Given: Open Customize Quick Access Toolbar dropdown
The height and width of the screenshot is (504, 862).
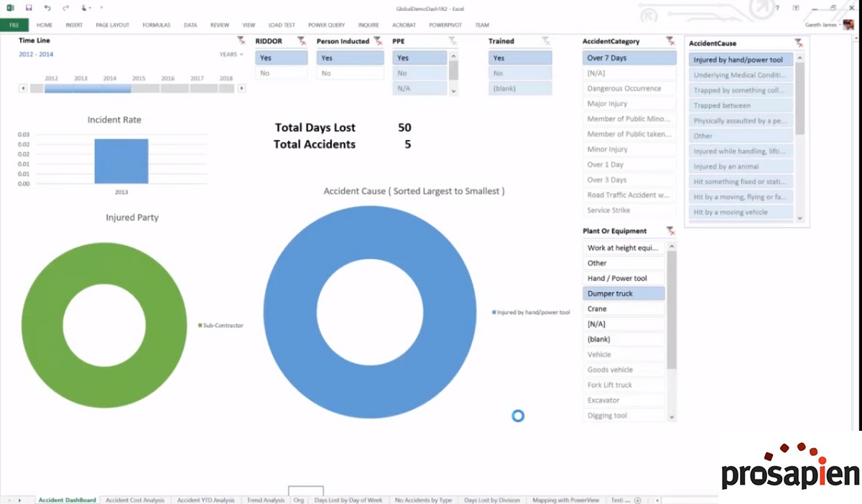Looking at the screenshot, I should [101, 8].
